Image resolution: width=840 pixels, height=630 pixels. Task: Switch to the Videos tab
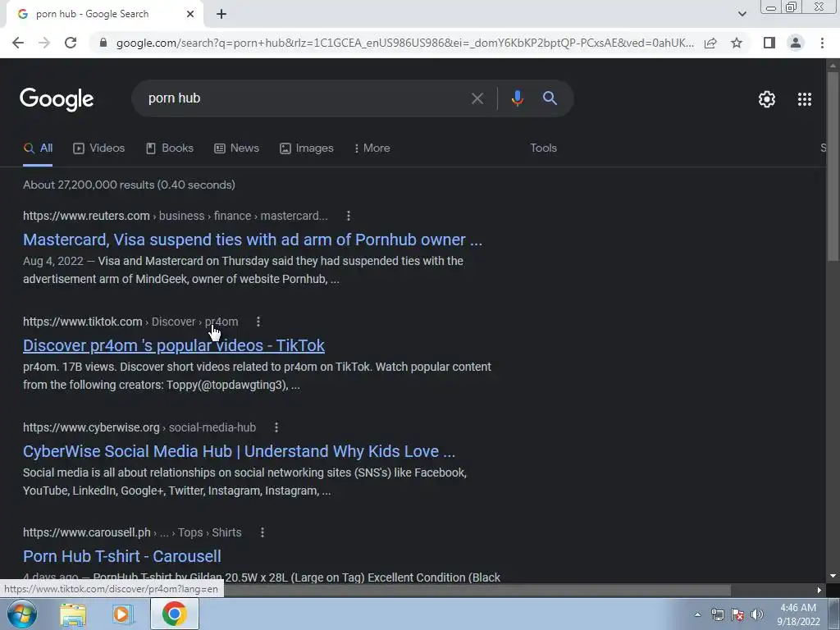pos(99,148)
